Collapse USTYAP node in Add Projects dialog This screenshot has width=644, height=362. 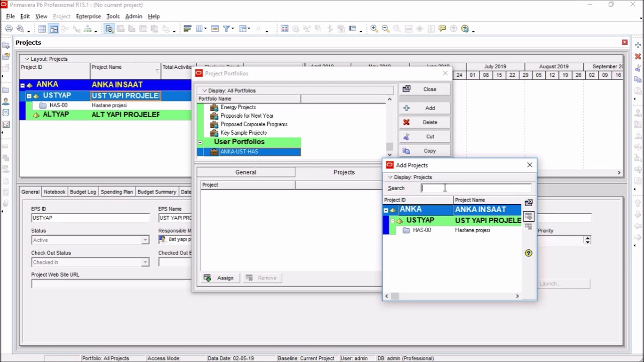[392, 221]
